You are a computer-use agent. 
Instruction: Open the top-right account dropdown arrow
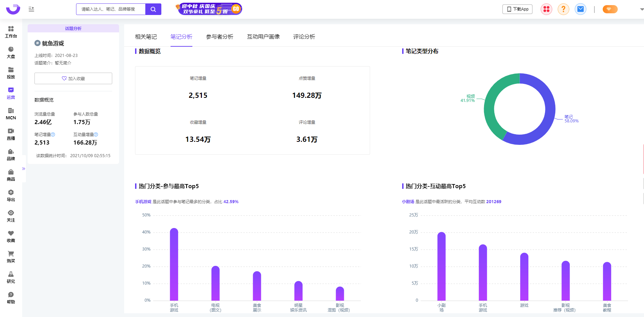pyautogui.click(x=642, y=10)
